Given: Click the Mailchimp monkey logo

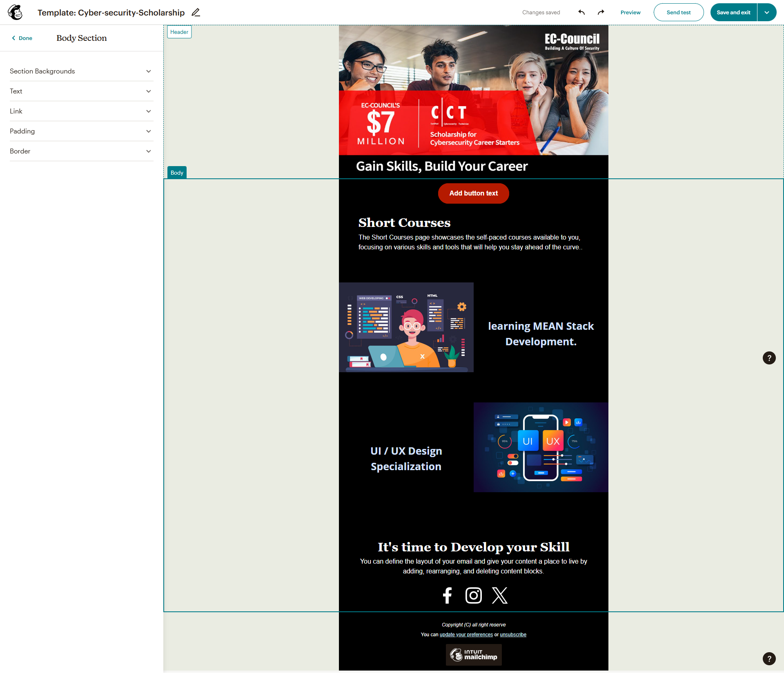Looking at the screenshot, I should tap(15, 12).
